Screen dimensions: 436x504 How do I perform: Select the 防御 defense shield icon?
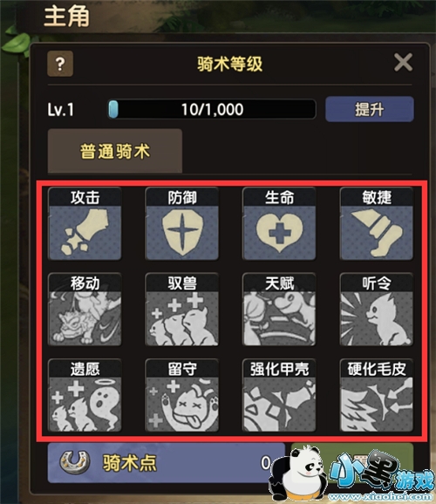coord(182,224)
